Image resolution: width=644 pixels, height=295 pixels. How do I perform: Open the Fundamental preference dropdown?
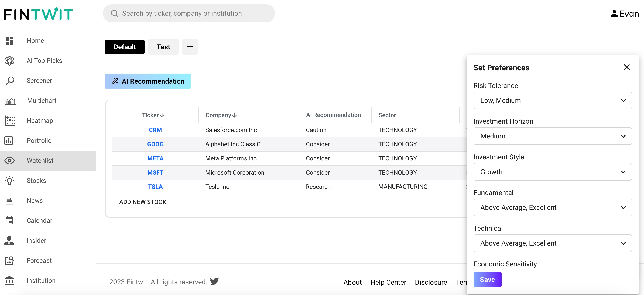click(x=552, y=207)
